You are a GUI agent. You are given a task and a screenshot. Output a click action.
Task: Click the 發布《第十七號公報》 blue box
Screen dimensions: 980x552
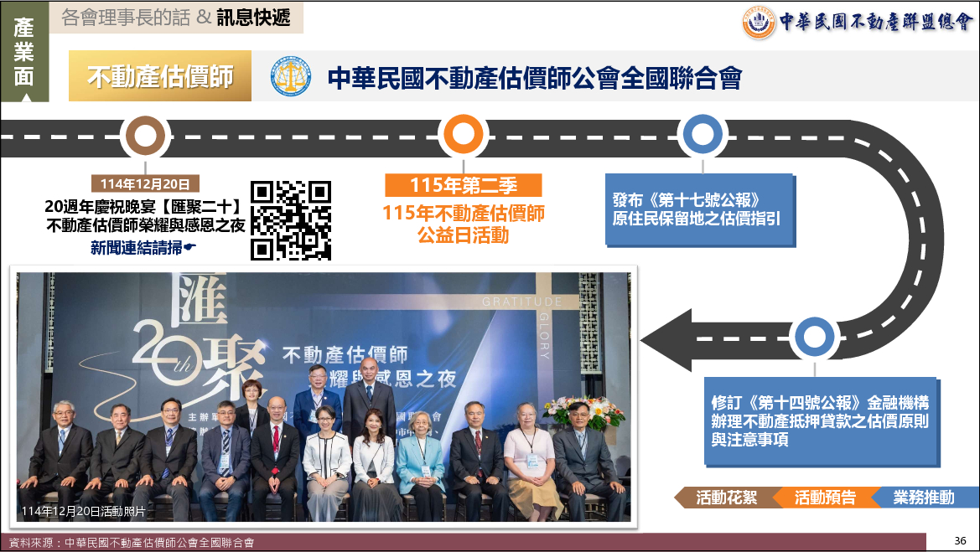pyautogui.click(x=698, y=209)
